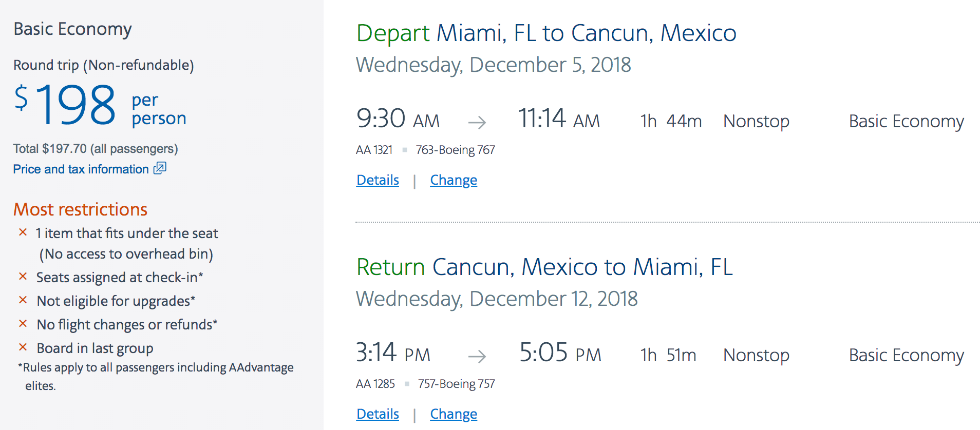Click the Most restrictions heading
The height and width of the screenshot is (430, 980).
tap(81, 209)
